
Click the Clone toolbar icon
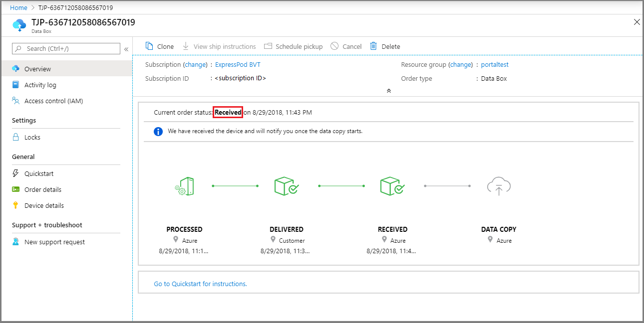coord(149,46)
